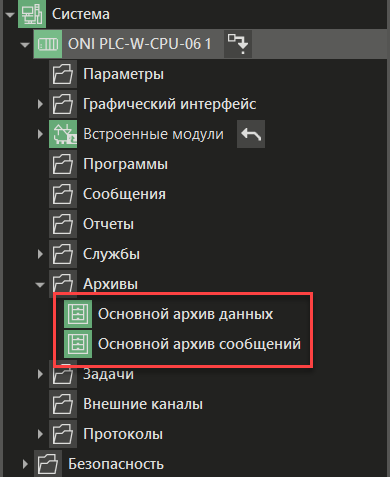Select the Безопасность row
The width and height of the screenshot is (390, 477).
point(116,464)
